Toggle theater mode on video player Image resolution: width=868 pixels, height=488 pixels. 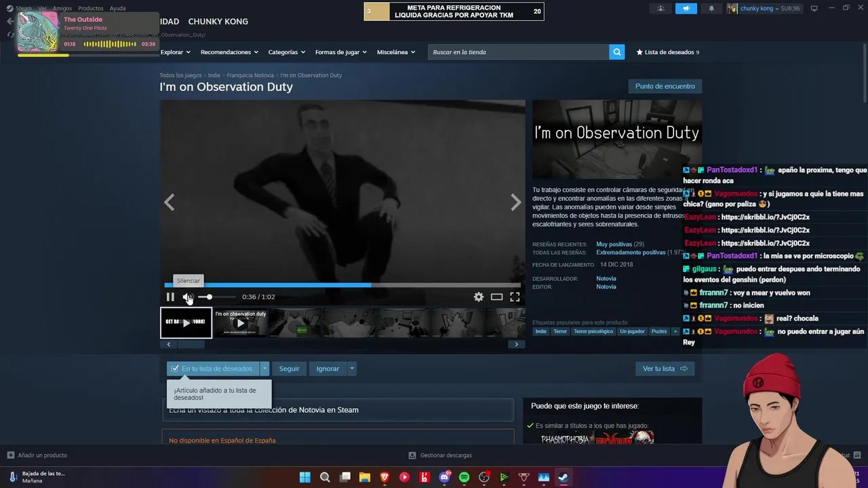coord(497,297)
